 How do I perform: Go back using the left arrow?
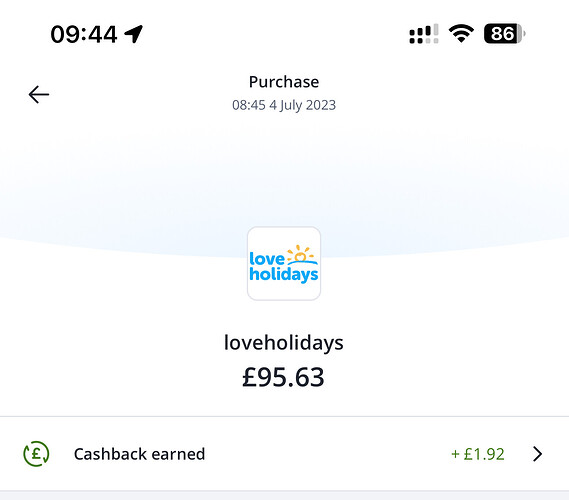pos(39,95)
